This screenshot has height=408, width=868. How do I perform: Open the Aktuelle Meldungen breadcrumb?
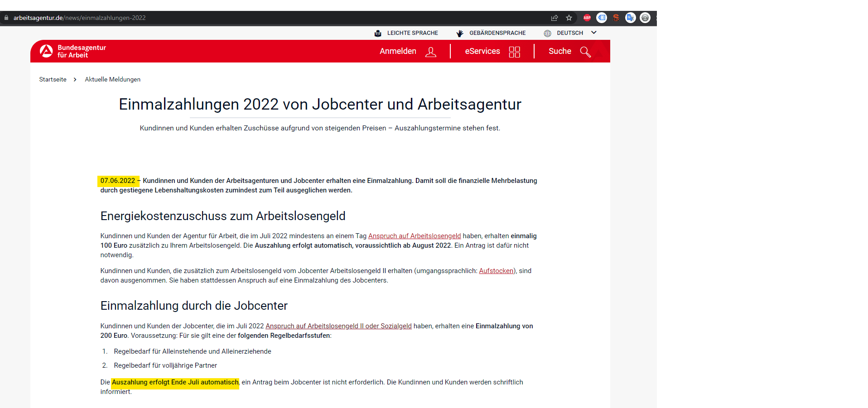tap(112, 79)
